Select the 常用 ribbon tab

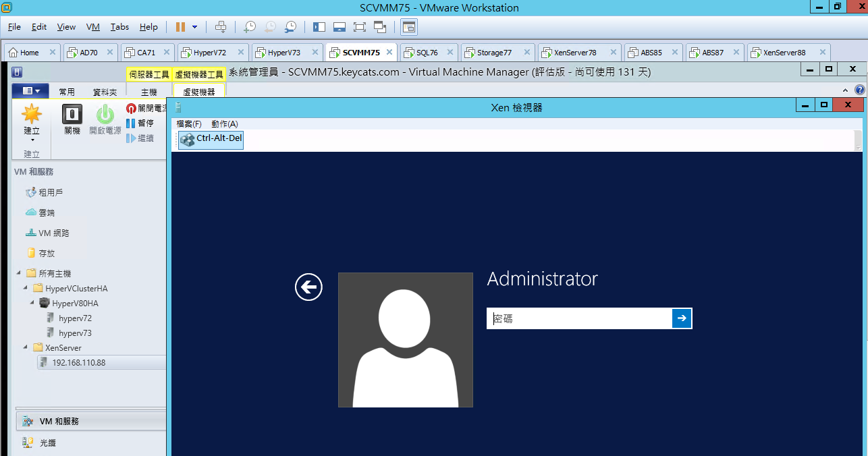67,92
